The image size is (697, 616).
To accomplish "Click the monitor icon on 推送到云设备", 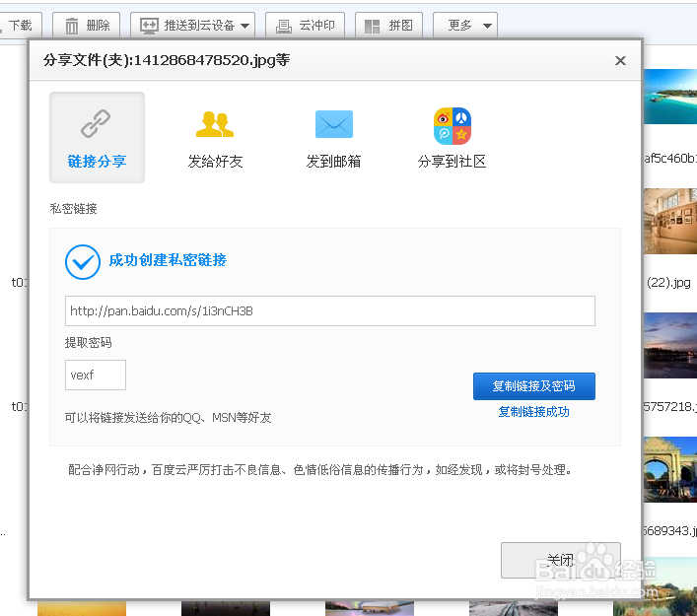I will click(x=149, y=26).
